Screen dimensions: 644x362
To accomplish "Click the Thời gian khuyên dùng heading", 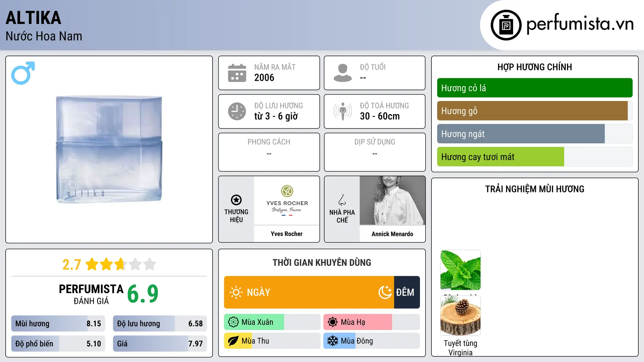I will [322, 262].
